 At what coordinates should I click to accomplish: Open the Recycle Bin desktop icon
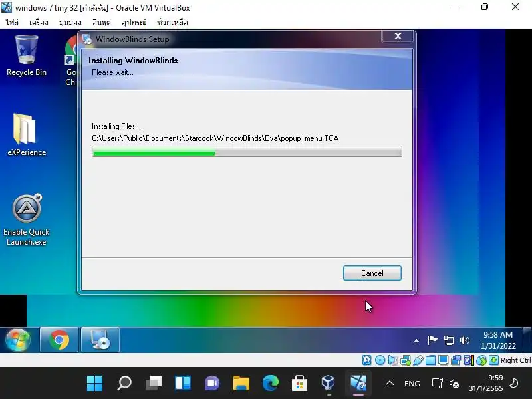pyautogui.click(x=27, y=56)
